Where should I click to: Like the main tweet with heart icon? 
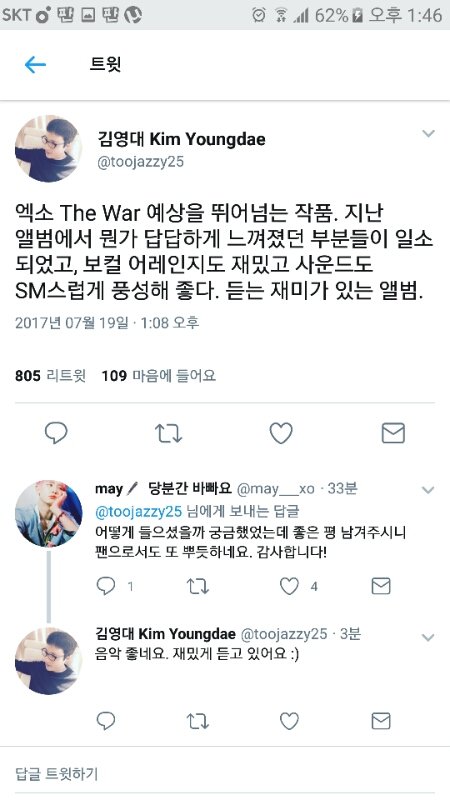click(x=281, y=433)
